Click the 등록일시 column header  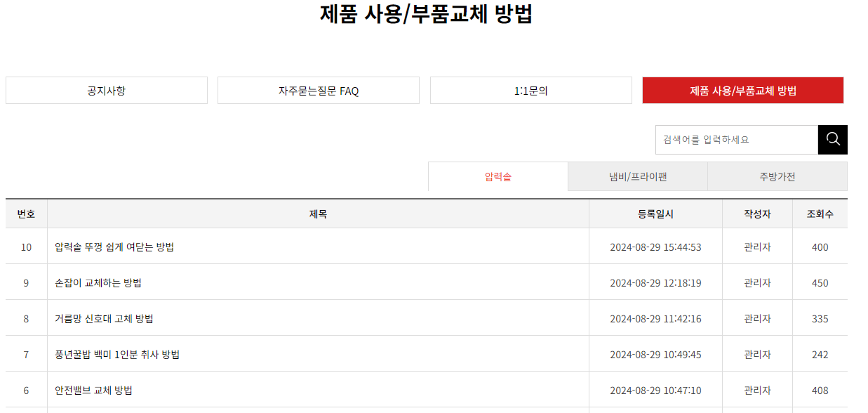pyautogui.click(x=655, y=214)
